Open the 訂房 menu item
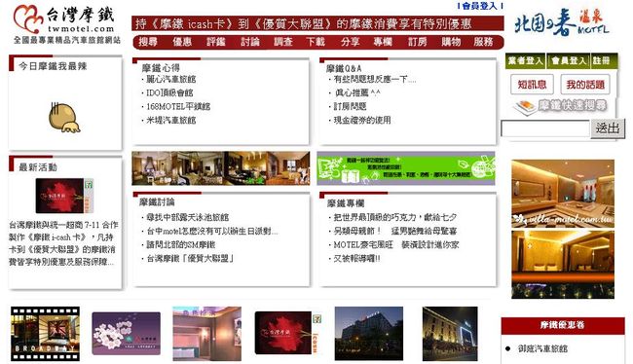 point(417,42)
